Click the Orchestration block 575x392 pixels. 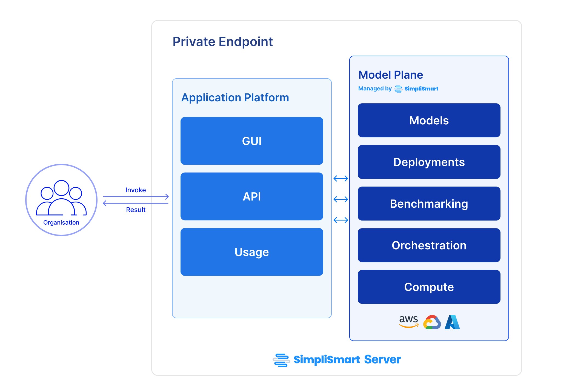point(429,245)
